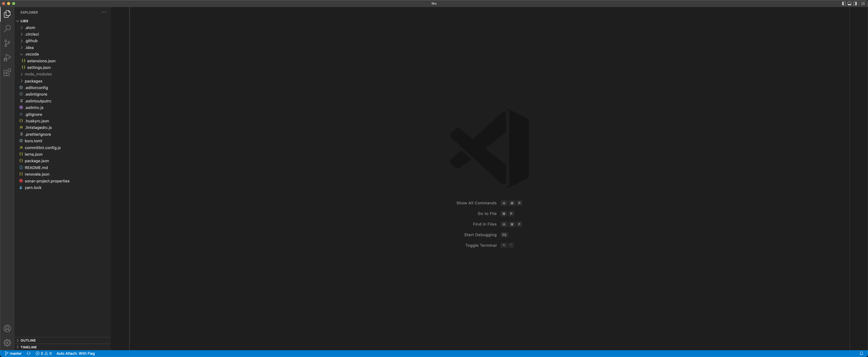Open the Source Control view

tap(7, 43)
